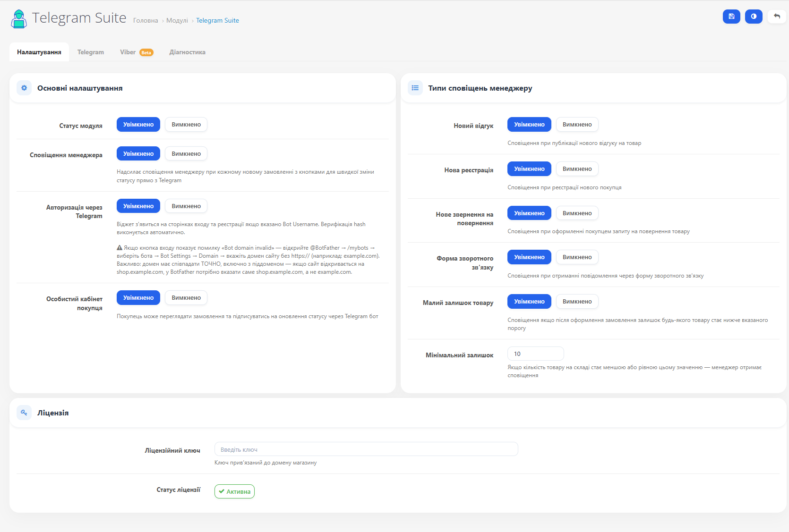Click the Ліцензія section heading
The width and height of the screenshot is (789, 532).
click(x=53, y=413)
